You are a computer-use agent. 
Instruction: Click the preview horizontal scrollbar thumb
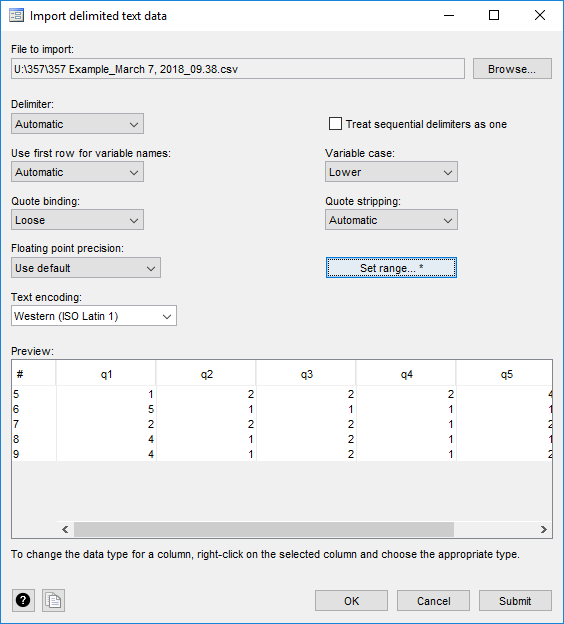[x=264, y=529]
